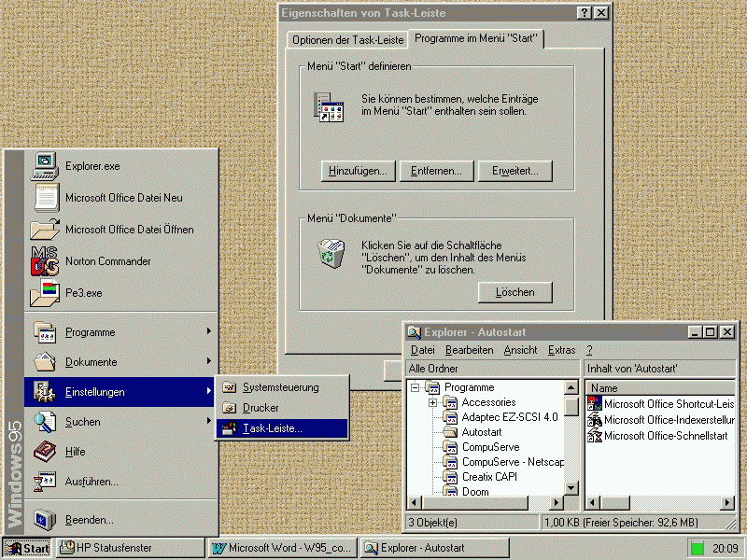Click the Microsoft Office Datei Öffnen folder icon
Image resolution: width=747 pixels, height=560 pixels.
[x=45, y=229]
